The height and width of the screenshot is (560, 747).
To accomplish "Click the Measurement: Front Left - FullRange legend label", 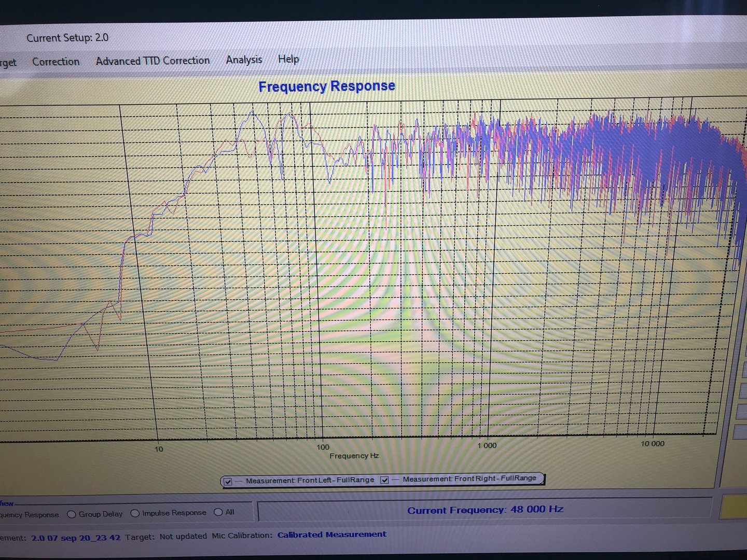I will (310, 480).
